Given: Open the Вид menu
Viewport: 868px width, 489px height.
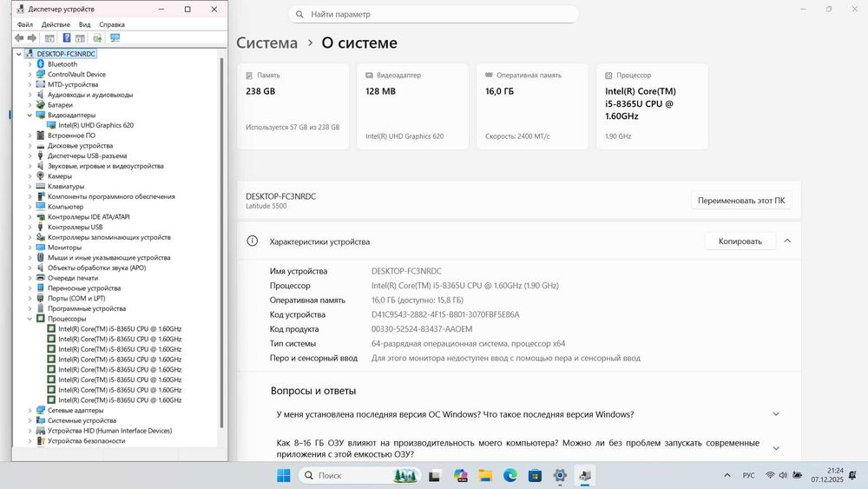Looking at the screenshot, I should coord(85,24).
